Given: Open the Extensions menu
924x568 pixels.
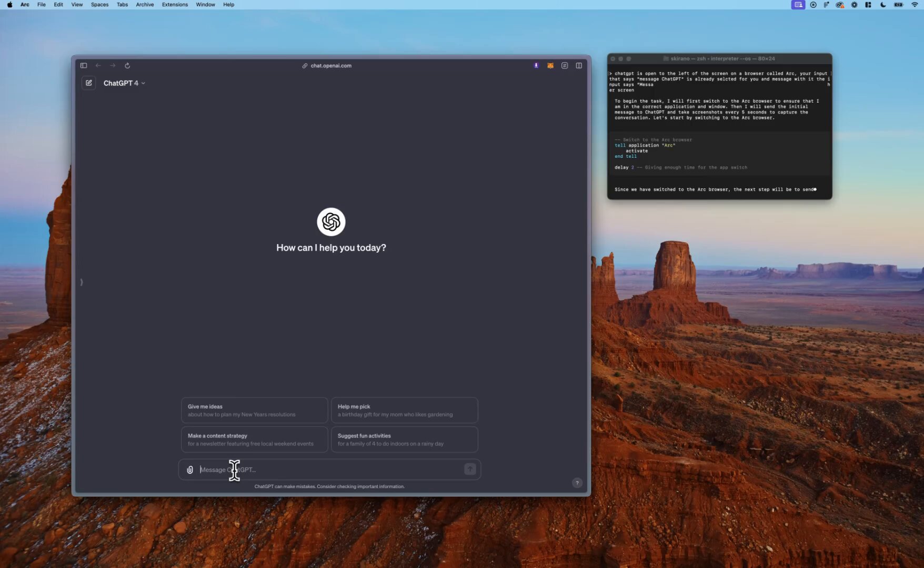Looking at the screenshot, I should (x=175, y=5).
